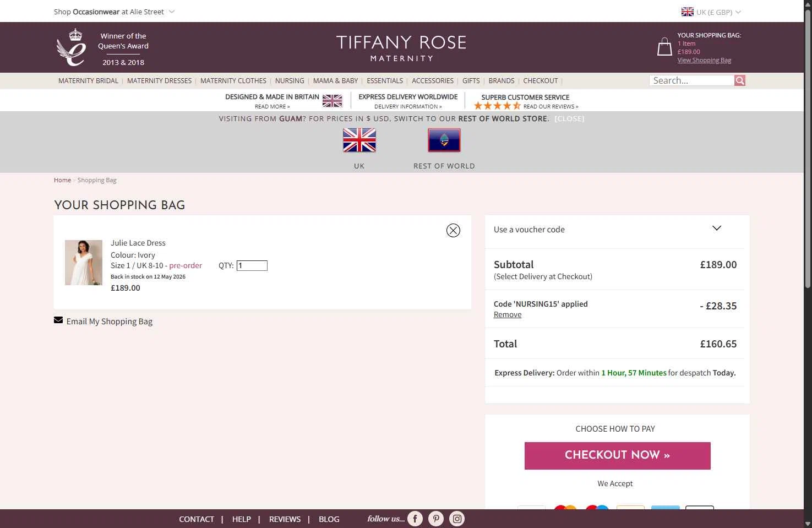Click the five-star reviews rating

[x=497, y=106]
